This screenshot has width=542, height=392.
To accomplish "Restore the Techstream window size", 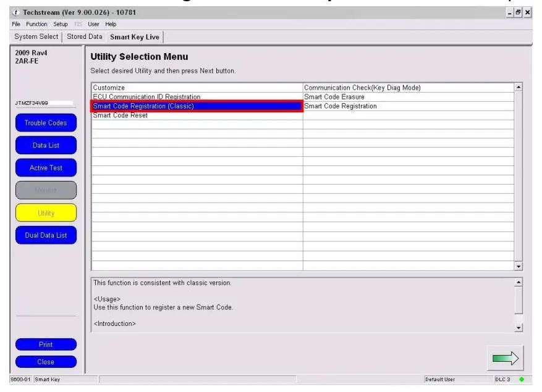I will click(518, 13).
